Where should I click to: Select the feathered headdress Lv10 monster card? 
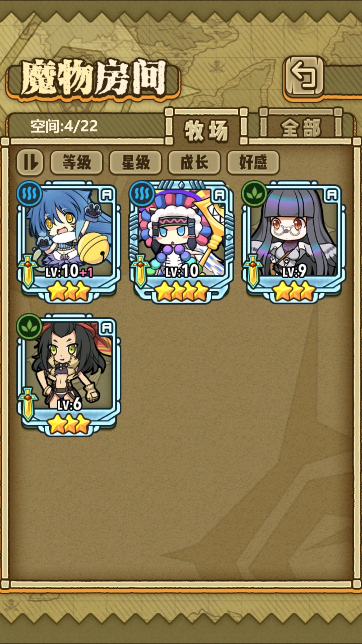pos(181,241)
